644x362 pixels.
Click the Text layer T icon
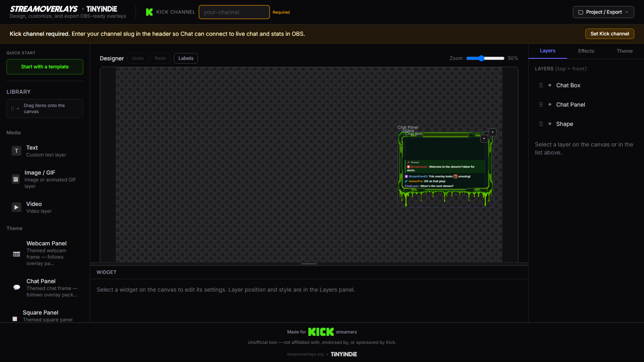[x=17, y=151]
